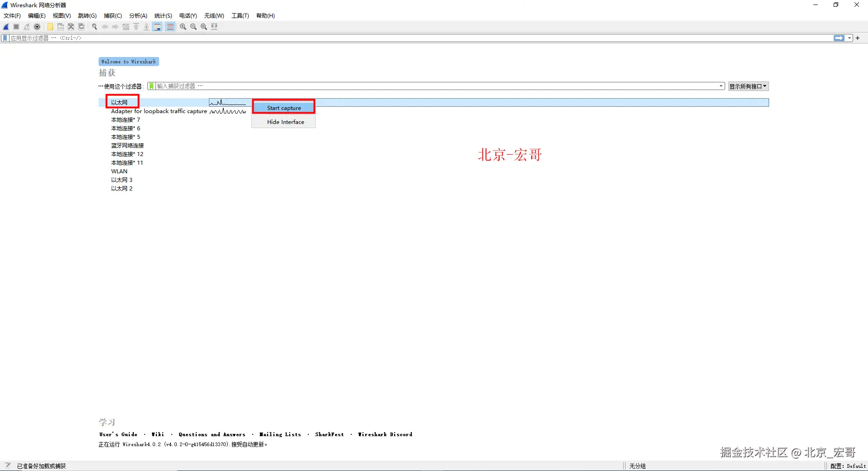Start capturing packets with the shark fin icon
This screenshot has height=471, width=868.
6,27
